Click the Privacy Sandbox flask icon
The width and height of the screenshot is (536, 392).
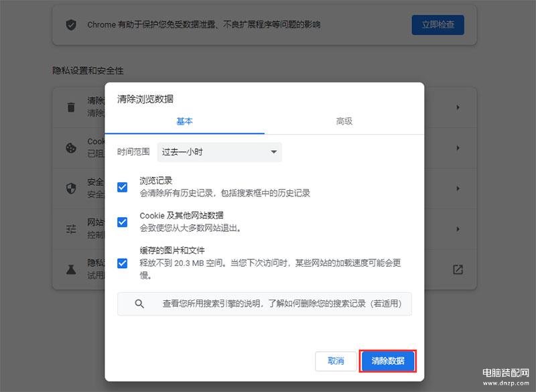[x=71, y=269]
